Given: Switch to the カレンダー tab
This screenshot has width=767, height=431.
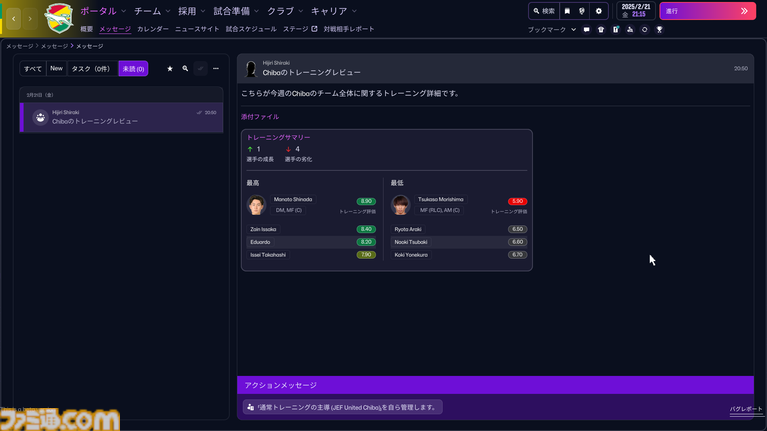Looking at the screenshot, I should (x=153, y=29).
